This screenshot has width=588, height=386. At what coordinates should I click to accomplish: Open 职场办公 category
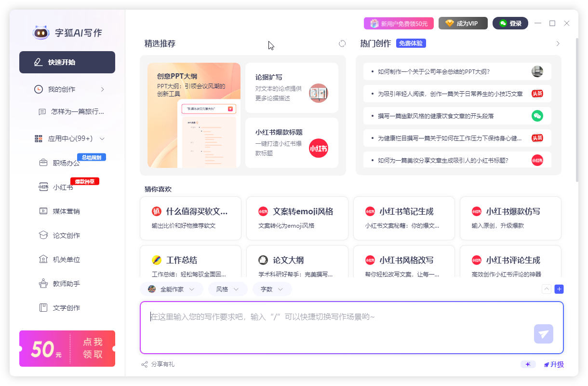pyautogui.click(x=67, y=163)
